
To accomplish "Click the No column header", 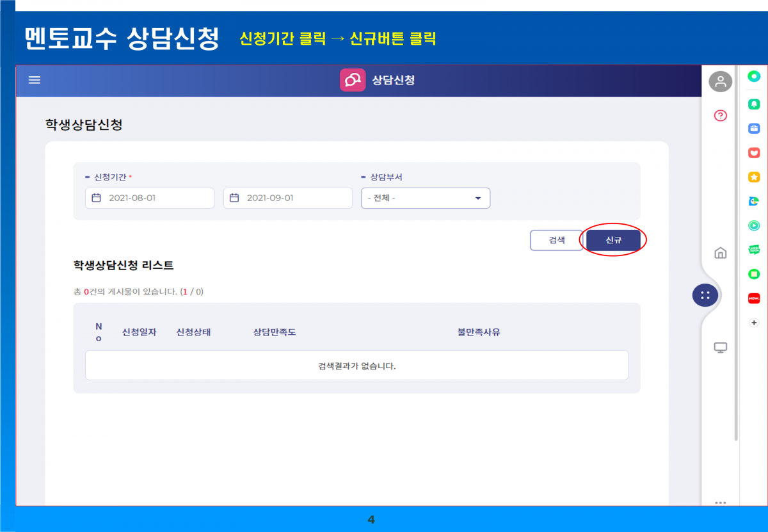I will pyautogui.click(x=99, y=332).
